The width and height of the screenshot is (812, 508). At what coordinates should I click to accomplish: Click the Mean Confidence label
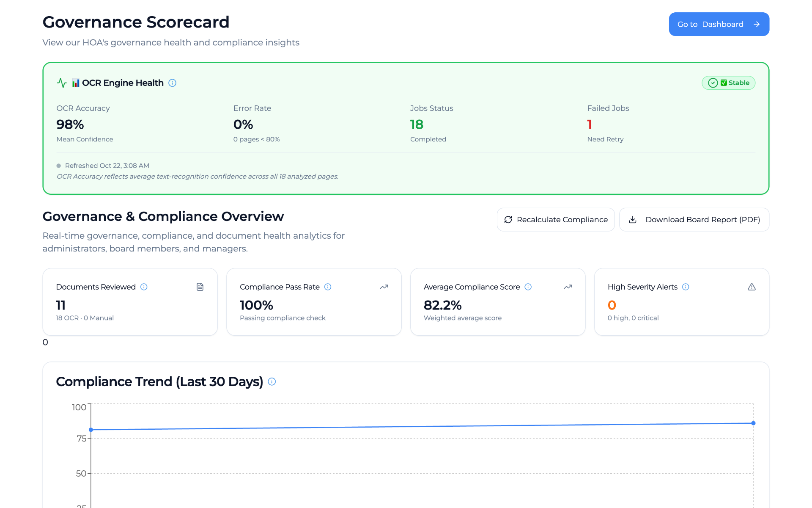(85, 139)
